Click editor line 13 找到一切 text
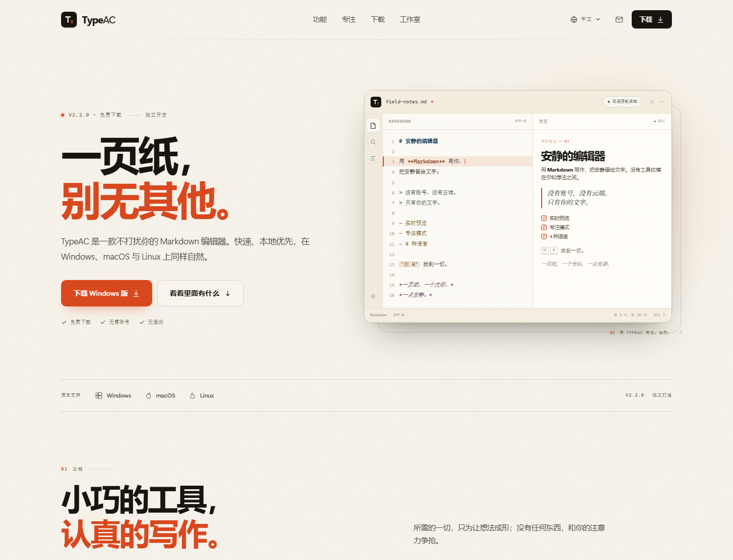Screen dimensions: 733x560 point(435,264)
